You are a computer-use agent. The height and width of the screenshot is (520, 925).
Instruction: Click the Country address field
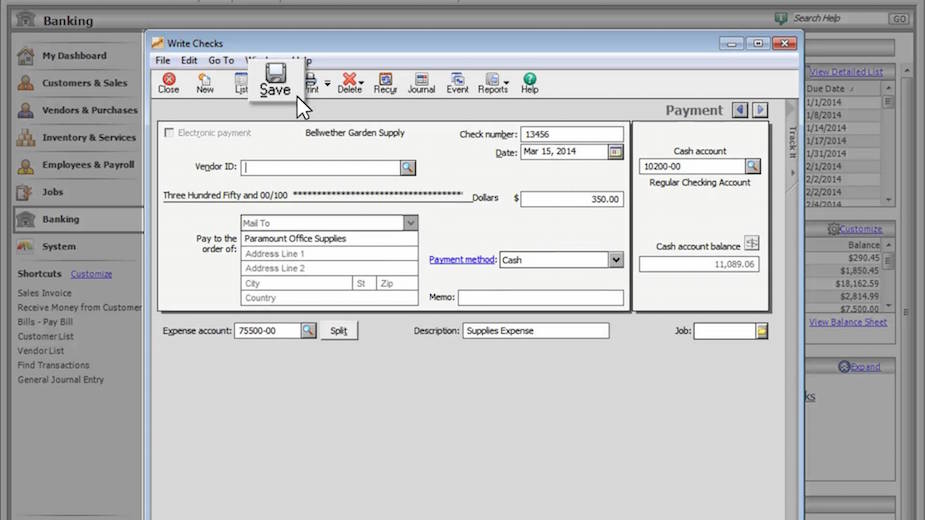click(329, 298)
